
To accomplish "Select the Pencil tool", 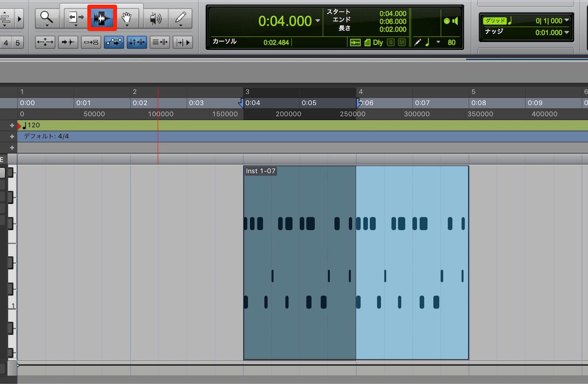I will pyautogui.click(x=181, y=18).
